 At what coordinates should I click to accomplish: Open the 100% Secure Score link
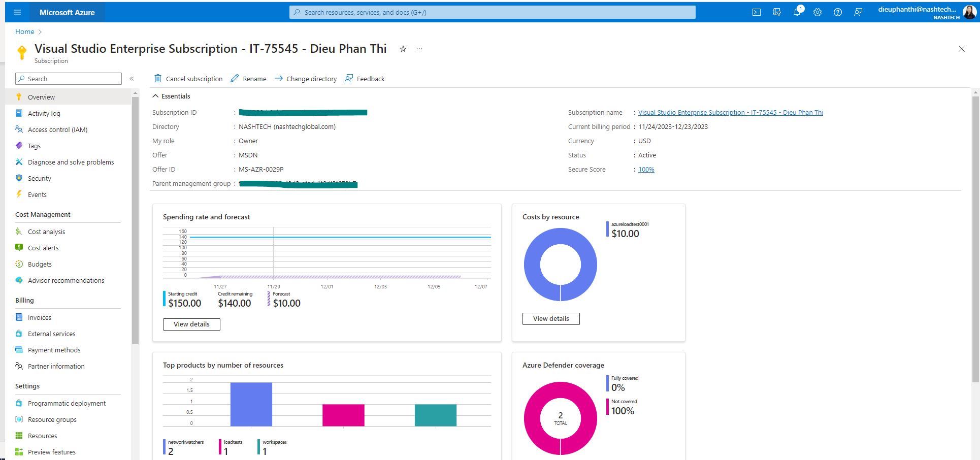646,170
